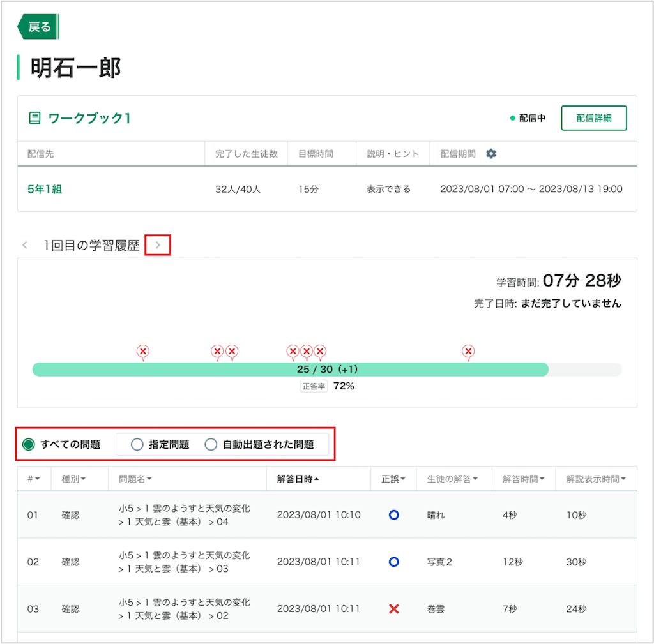Click row 01 problem name ending 04
Viewport: 654px width, 644px height.
coord(185,515)
